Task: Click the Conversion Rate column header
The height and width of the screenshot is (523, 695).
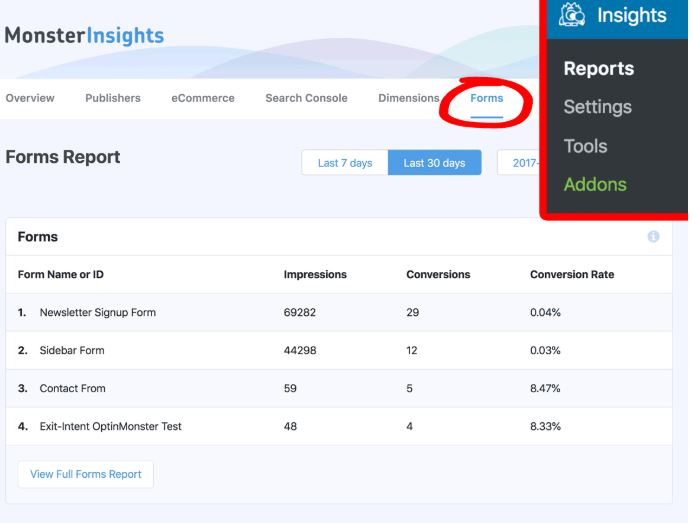Action: pos(572,274)
